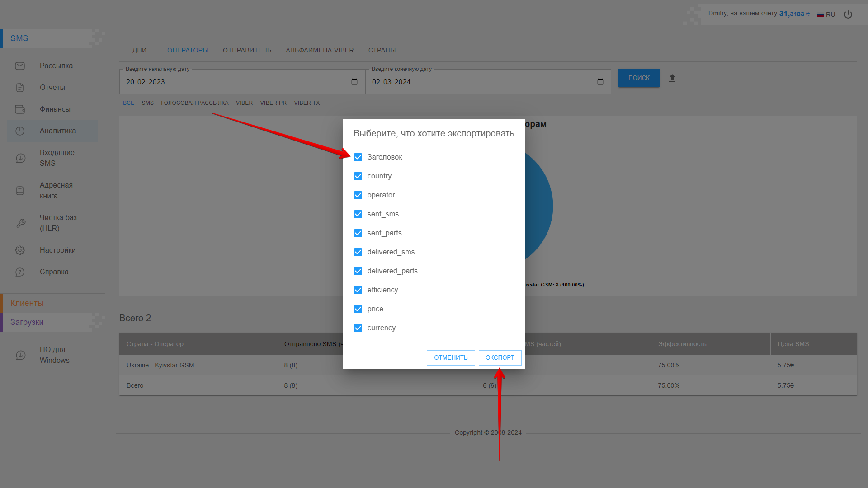Viewport: 868px width, 488px height.
Task: Click the upload export icon near ПОИСК
Action: tap(672, 78)
